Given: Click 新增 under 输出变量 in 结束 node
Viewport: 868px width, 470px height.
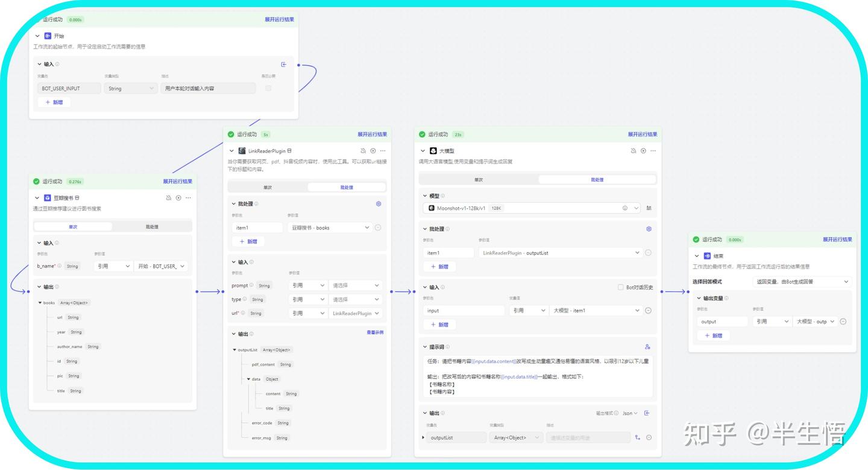Looking at the screenshot, I should [x=714, y=335].
